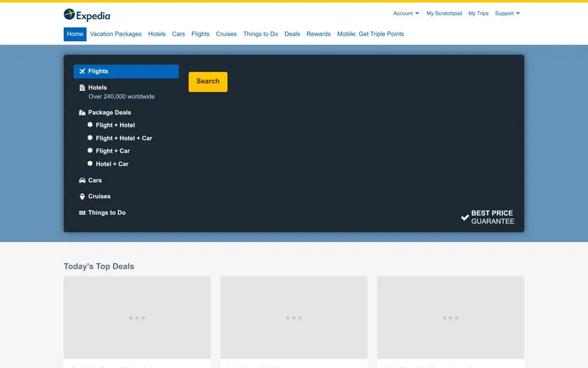This screenshot has height=368, width=588.
Task: Expand the Support dropdown
Action: click(x=507, y=13)
